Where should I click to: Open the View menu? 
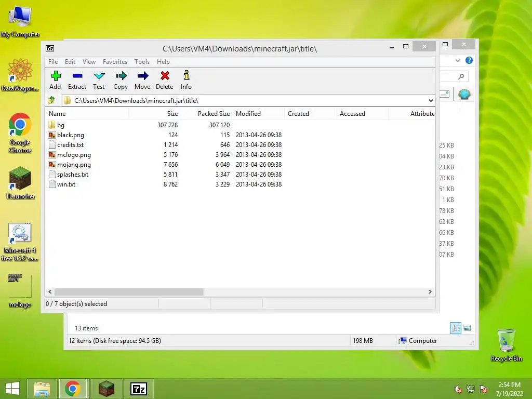(x=89, y=62)
